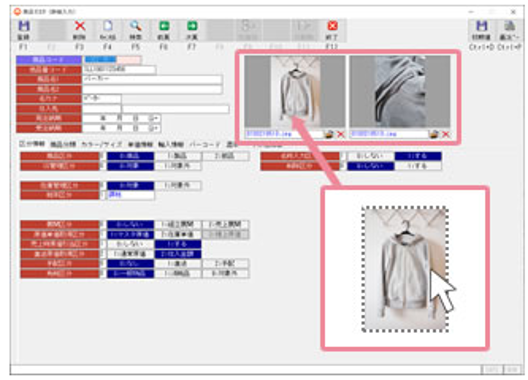
Task: Select 1:組上展開 option
Action: (178, 224)
